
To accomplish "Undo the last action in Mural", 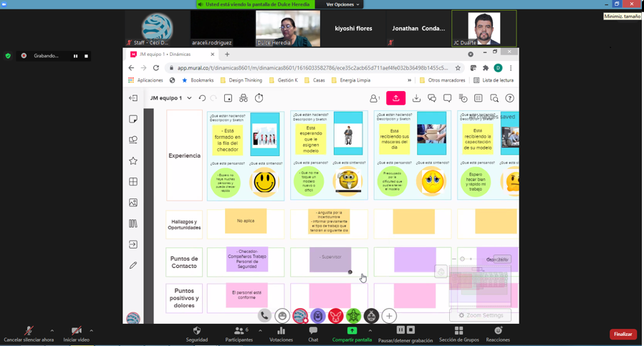I will coord(202,98).
